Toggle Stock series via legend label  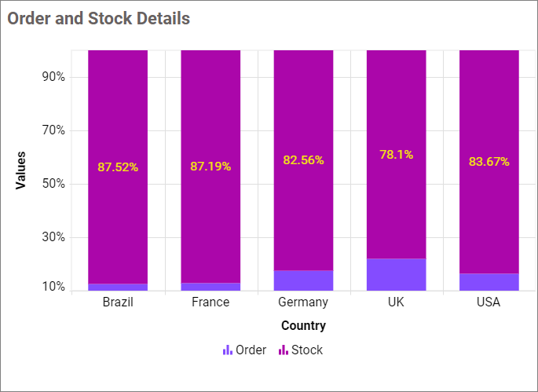(307, 350)
